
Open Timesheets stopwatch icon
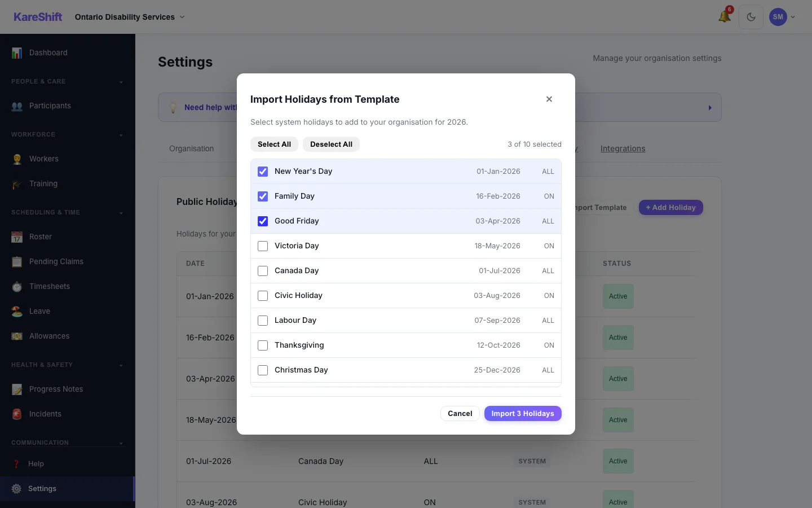[17, 286]
